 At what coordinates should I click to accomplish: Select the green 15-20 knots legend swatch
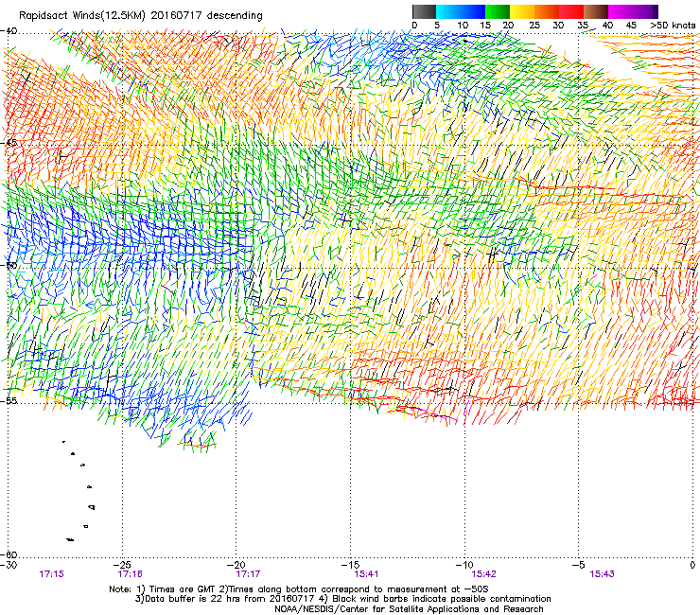(498, 11)
